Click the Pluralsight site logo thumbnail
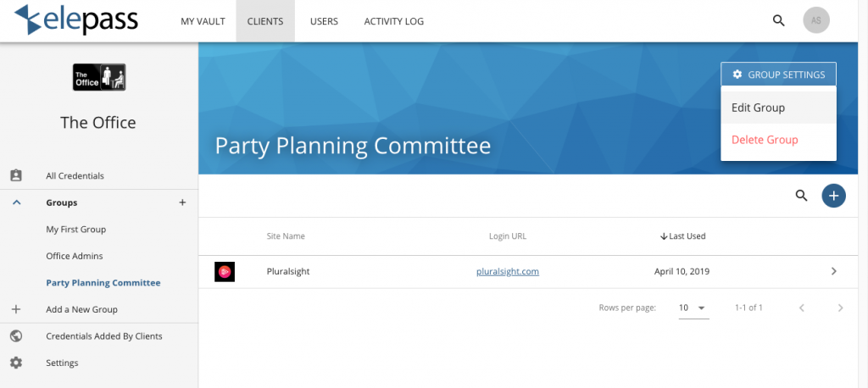Image resolution: width=868 pixels, height=388 pixels. [x=225, y=272]
